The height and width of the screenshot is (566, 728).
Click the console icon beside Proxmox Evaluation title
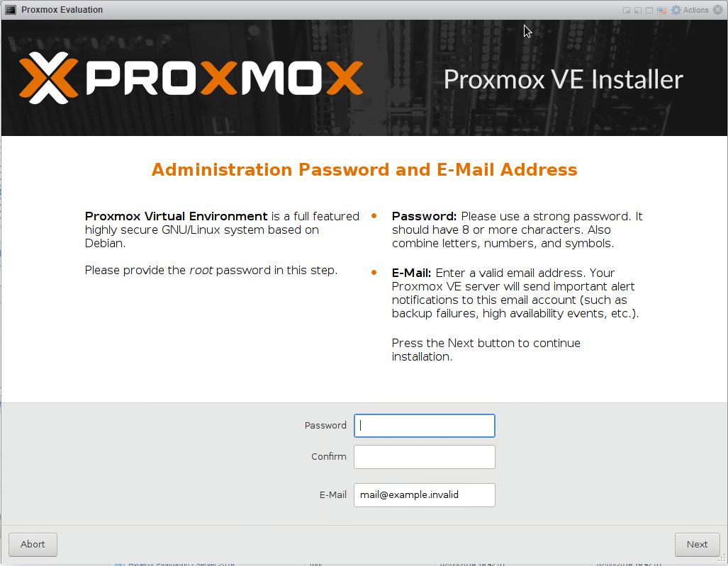(x=11, y=10)
